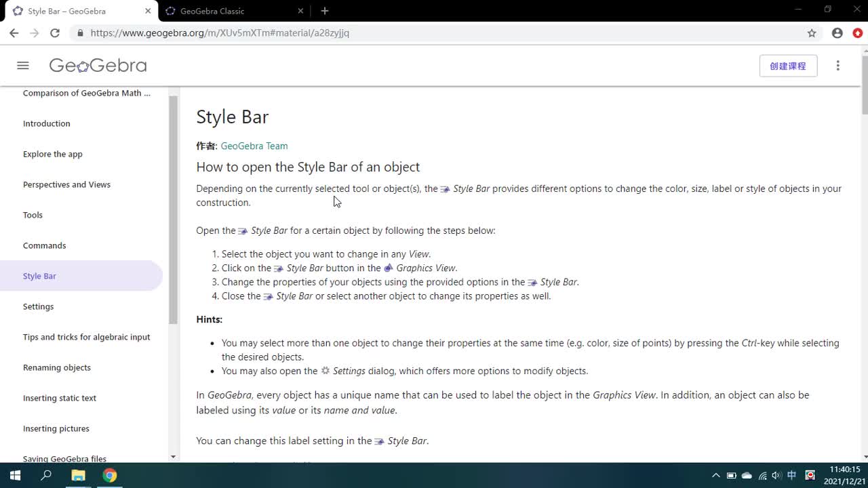The width and height of the screenshot is (868, 488).
Task: Open Inserting pictures page
Action: tap(56, 428)
